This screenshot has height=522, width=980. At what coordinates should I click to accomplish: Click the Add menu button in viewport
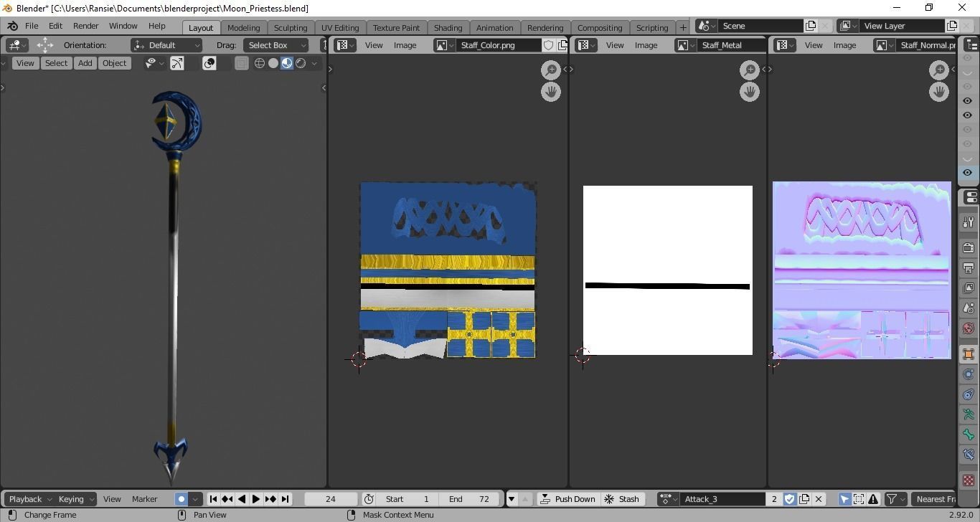point(85,63)
